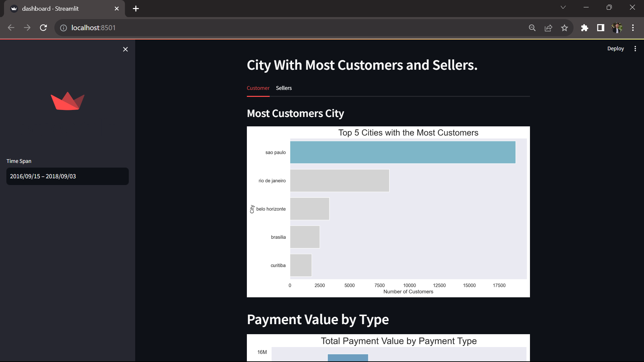
Task: Click the 'Payment Value by Type' heading
Action: pos(318,319)
